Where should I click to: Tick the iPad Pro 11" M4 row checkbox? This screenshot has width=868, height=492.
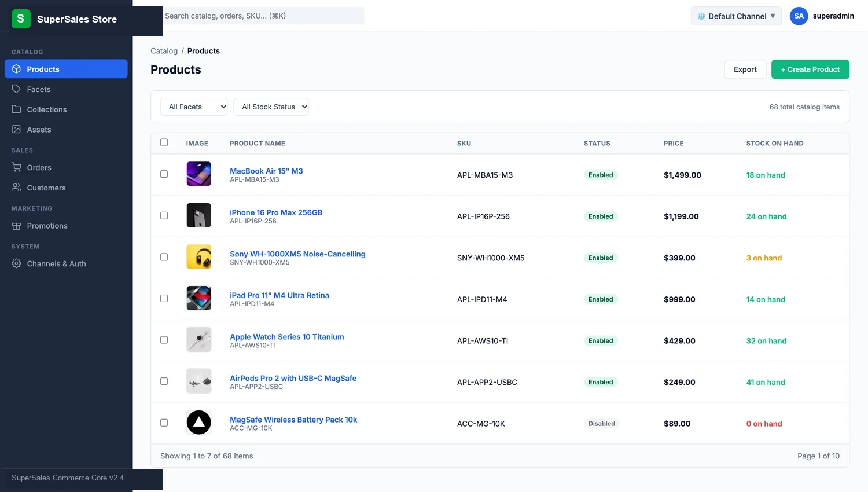coord(164,299)
